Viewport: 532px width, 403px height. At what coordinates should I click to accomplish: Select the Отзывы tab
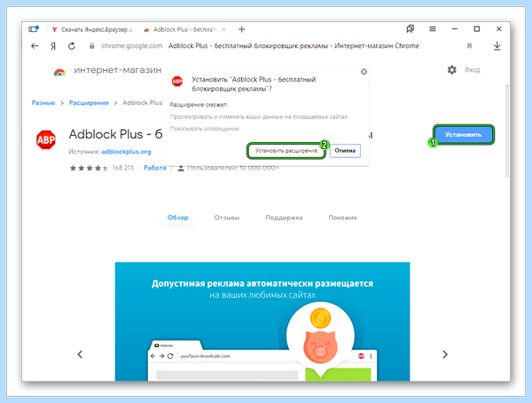click(227, 217)
